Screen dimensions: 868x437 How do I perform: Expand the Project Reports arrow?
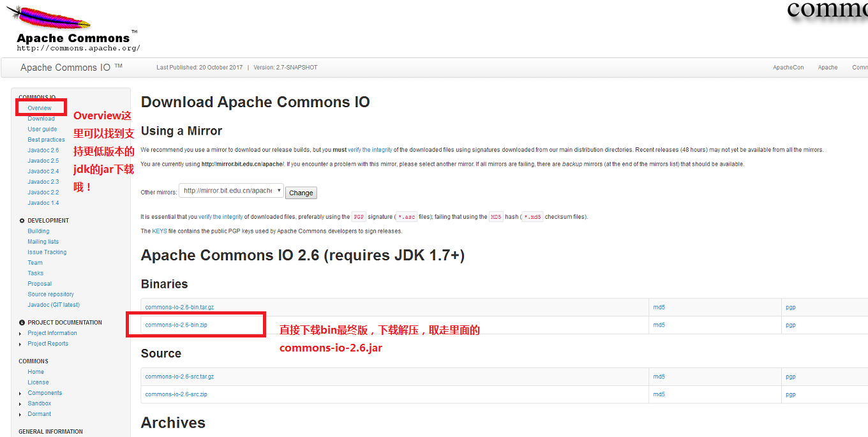point(21,344)
